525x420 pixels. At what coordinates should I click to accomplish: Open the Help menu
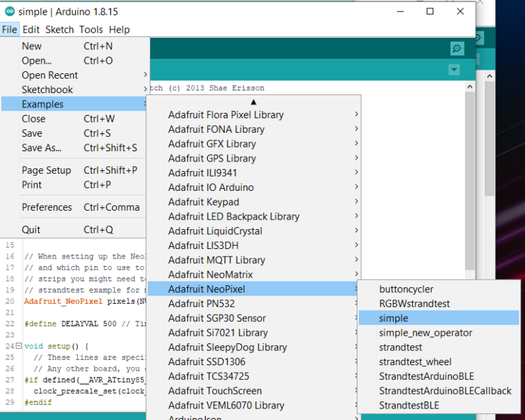click(119, 29)
